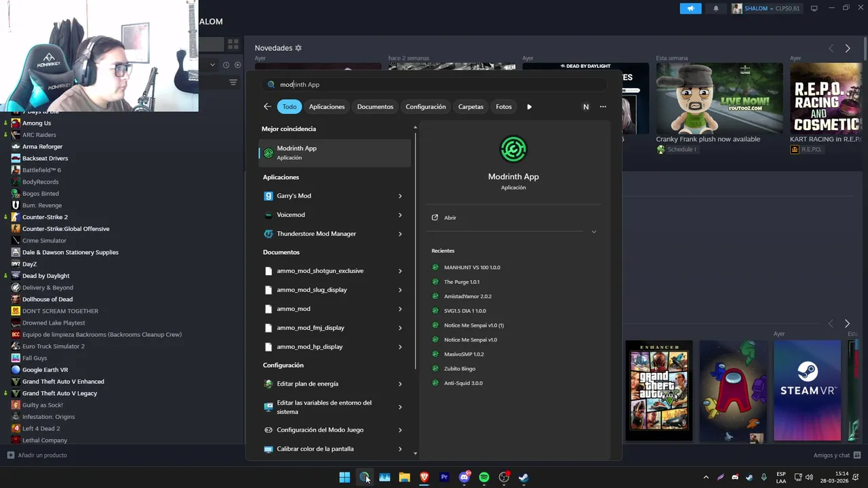Open recent The Purge 1.0.1
This screenshot has height=488, width=868.
pyautogui.click(x=462, y=282)
